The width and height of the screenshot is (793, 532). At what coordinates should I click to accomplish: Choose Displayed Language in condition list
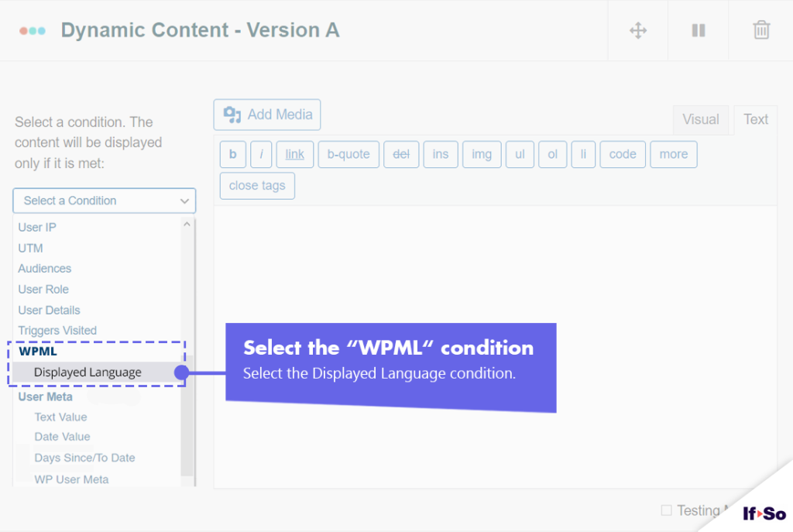(x=88, y=372)
